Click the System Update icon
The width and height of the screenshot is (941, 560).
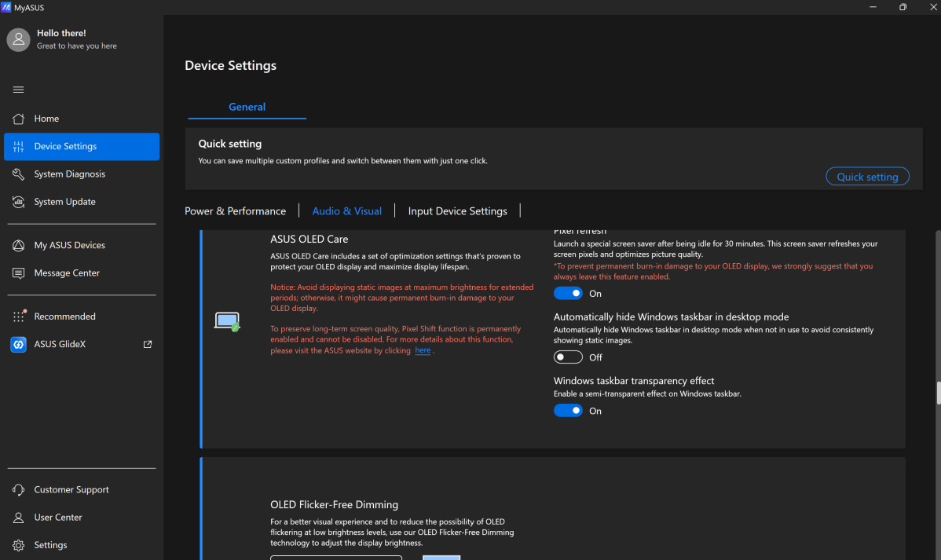19,202
